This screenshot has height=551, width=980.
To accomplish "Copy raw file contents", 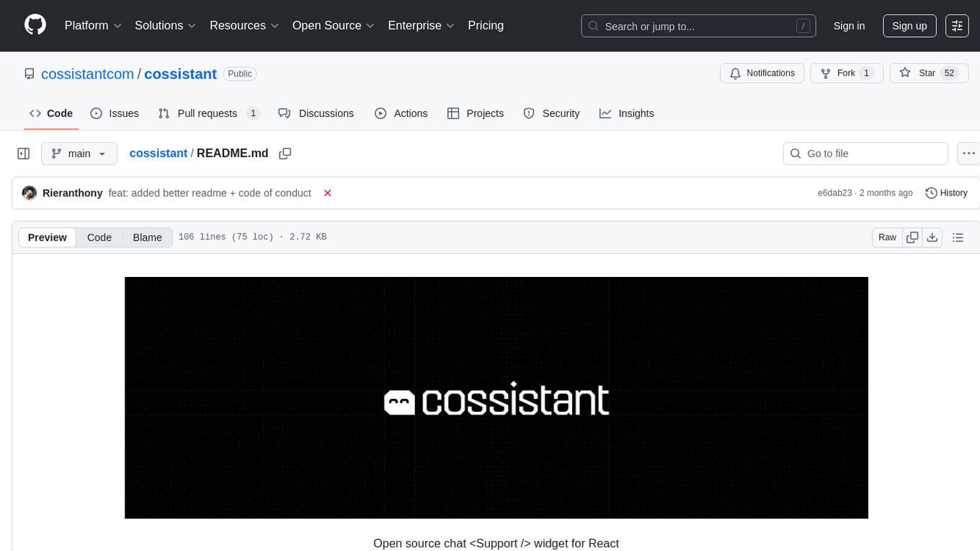I will click(x=912, y=237).
